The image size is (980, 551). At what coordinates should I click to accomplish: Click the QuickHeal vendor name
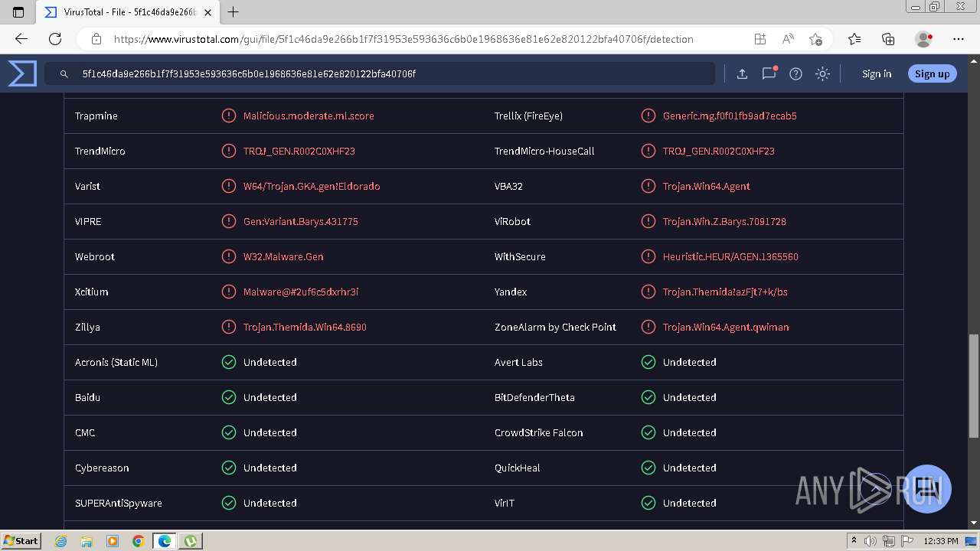[x=518, y=468]
